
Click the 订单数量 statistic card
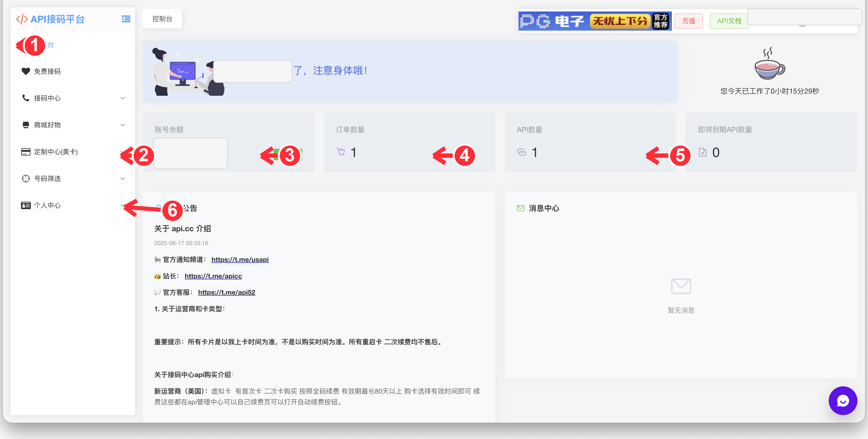[x=409, y=142]
